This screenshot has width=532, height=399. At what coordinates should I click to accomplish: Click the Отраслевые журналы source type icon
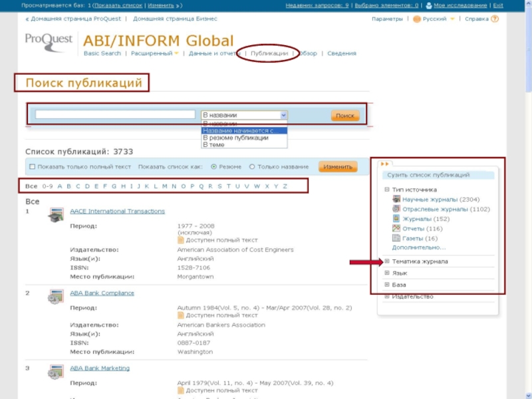pos(396,209)
